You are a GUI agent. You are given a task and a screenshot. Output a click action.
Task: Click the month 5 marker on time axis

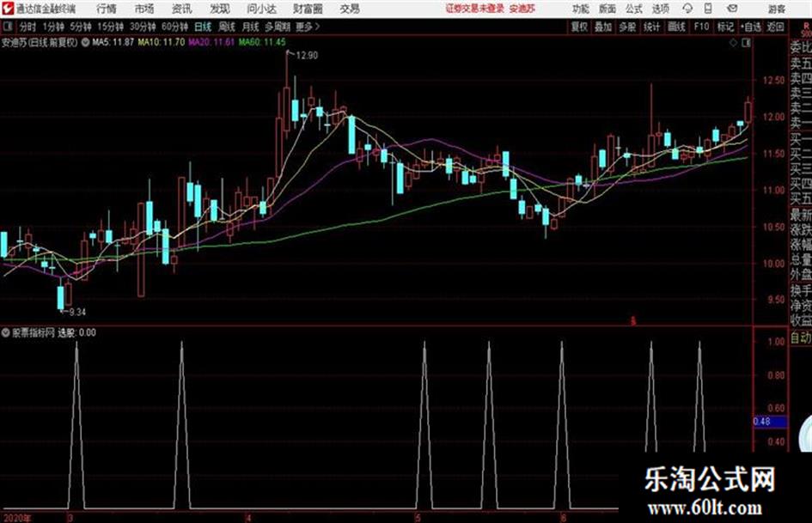pyautogui.click(x=418, y=519)
